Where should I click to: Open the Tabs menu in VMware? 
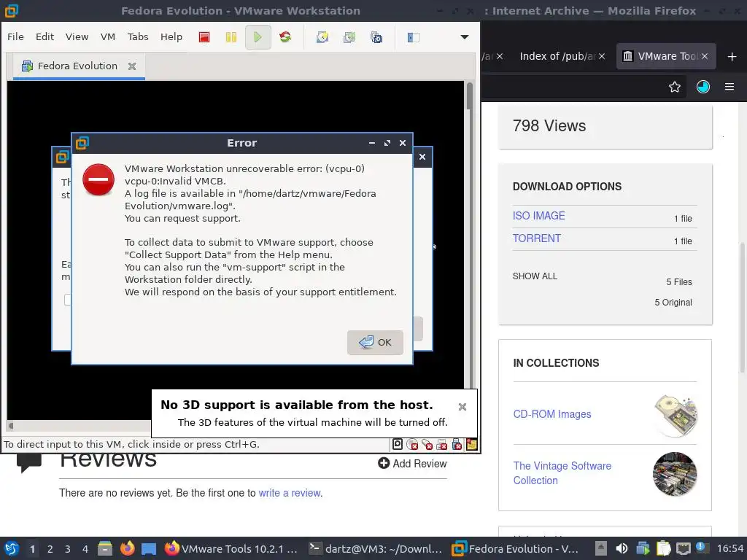(138, 36)
